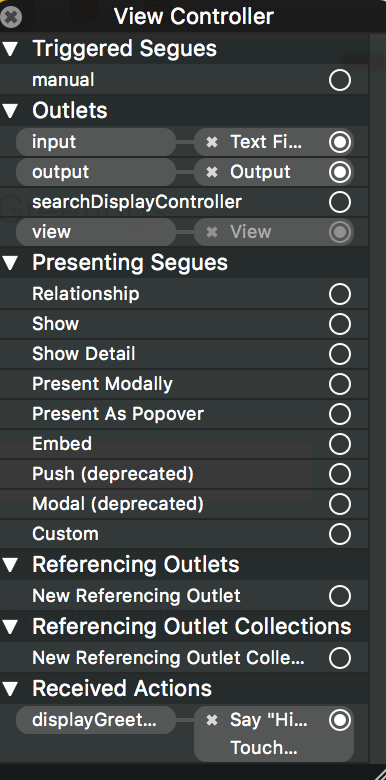Image resolution: width=386 pixels, height=780 pixels.
Task: Select the Embed segue row
Action: (x=184, y=444)
